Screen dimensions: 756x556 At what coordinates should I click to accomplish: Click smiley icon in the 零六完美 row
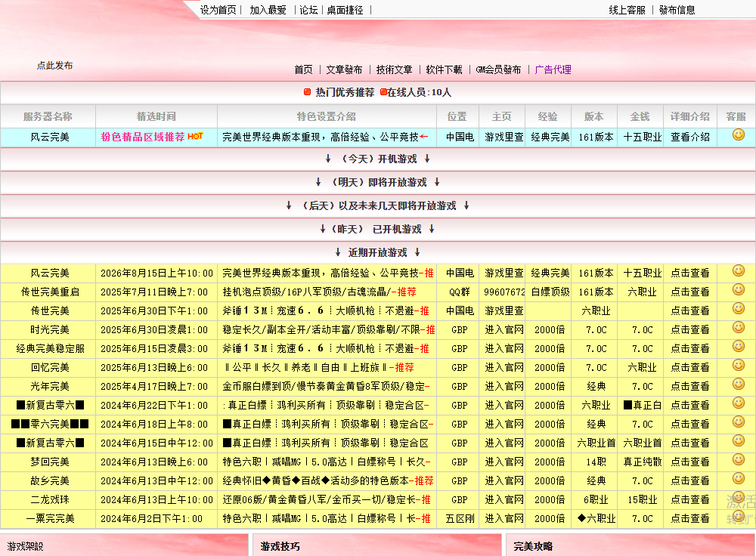click(738, 422)
